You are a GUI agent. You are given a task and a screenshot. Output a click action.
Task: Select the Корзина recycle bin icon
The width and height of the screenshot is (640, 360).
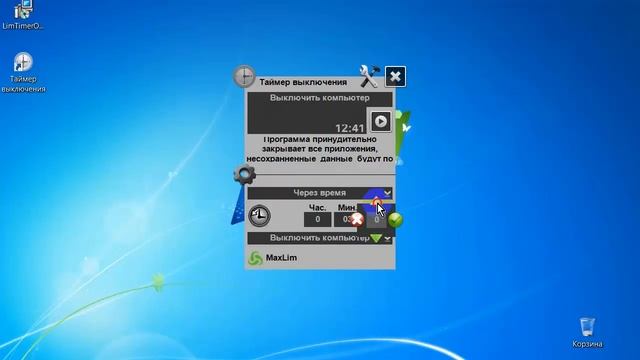(x=587, y=332)
